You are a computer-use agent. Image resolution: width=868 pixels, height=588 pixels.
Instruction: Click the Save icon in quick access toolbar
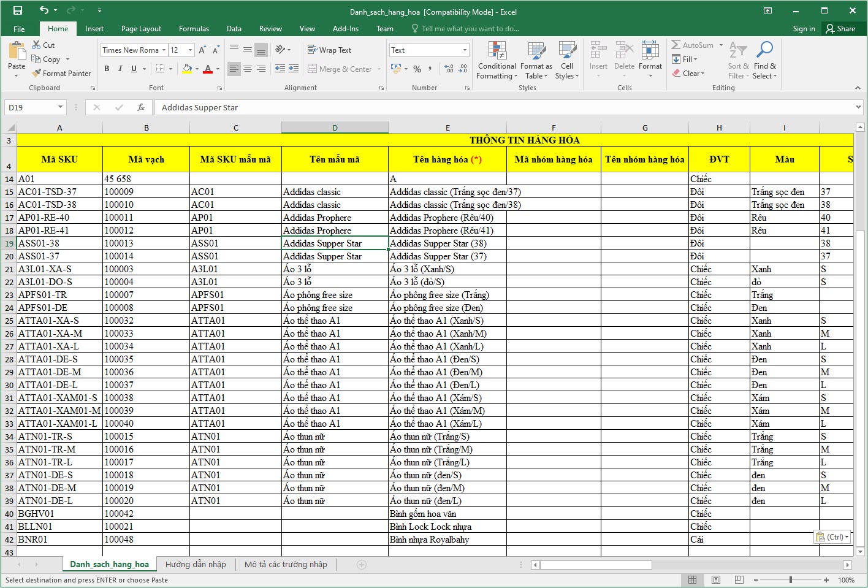click(18, 10)
